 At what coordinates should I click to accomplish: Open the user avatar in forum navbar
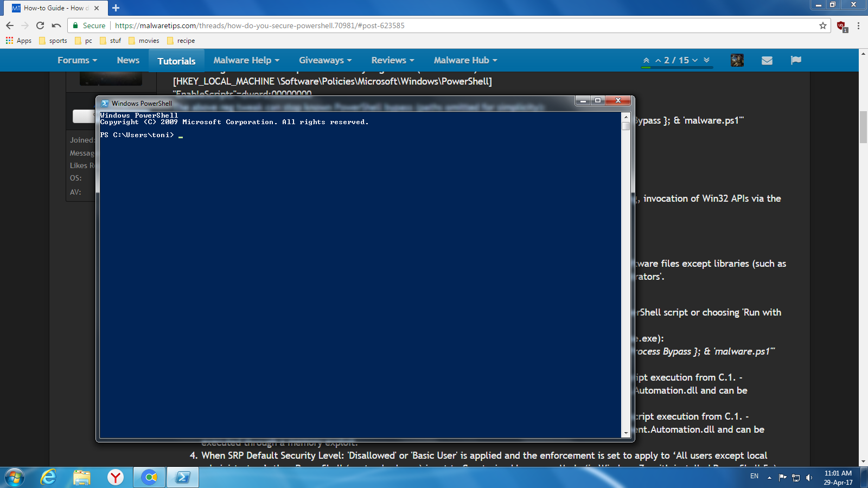737,60
